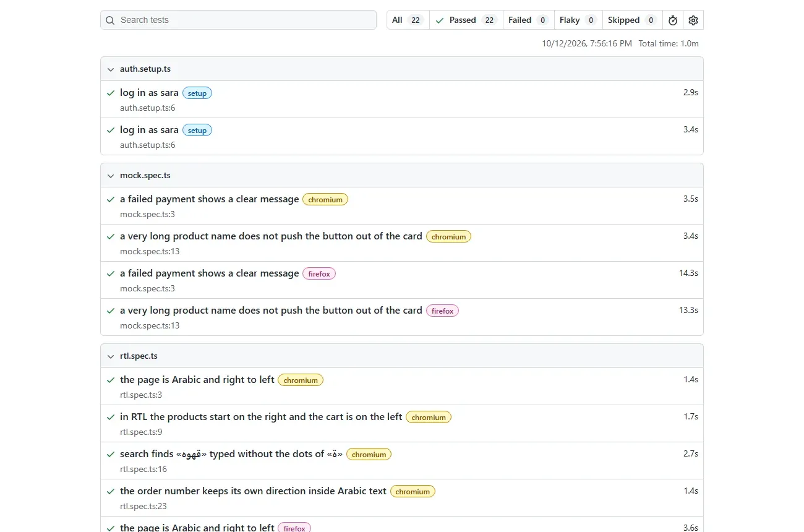804x532 pixels.
Task: Open the order number direction test
Action: pos(253,491)
